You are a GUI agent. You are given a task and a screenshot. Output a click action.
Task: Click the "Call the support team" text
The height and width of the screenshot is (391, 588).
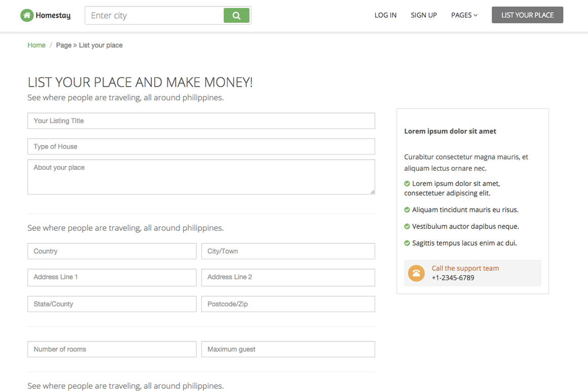tap(465, 268)
